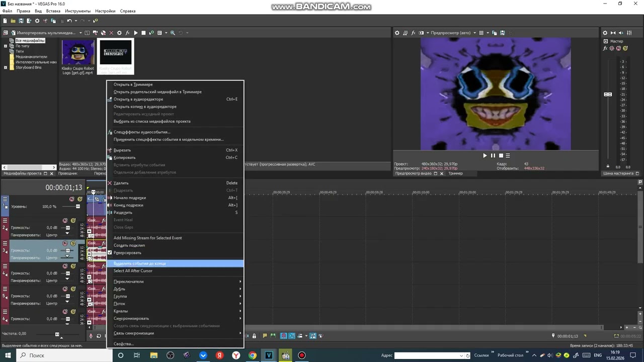Select Все медиафайлы tree item
644x362 pixels.
pos(30,41)
